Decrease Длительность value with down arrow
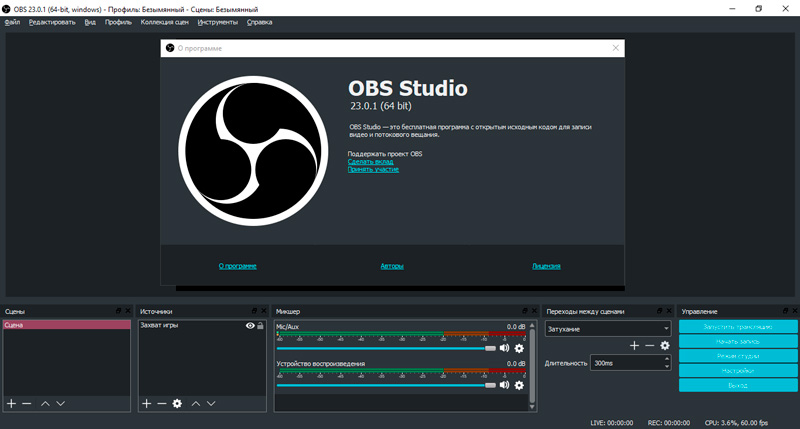800x429 pixels. [x=667, y=366]
